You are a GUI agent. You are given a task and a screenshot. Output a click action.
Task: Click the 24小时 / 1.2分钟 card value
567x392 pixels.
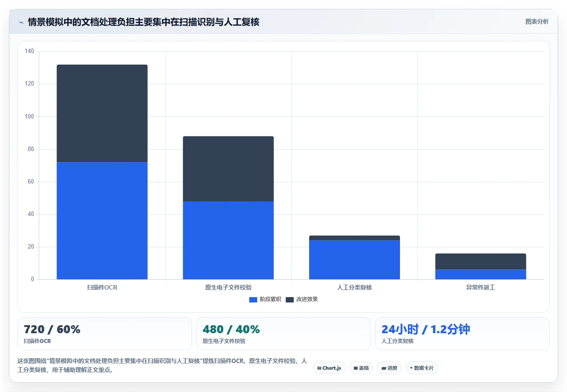point(426,330)
